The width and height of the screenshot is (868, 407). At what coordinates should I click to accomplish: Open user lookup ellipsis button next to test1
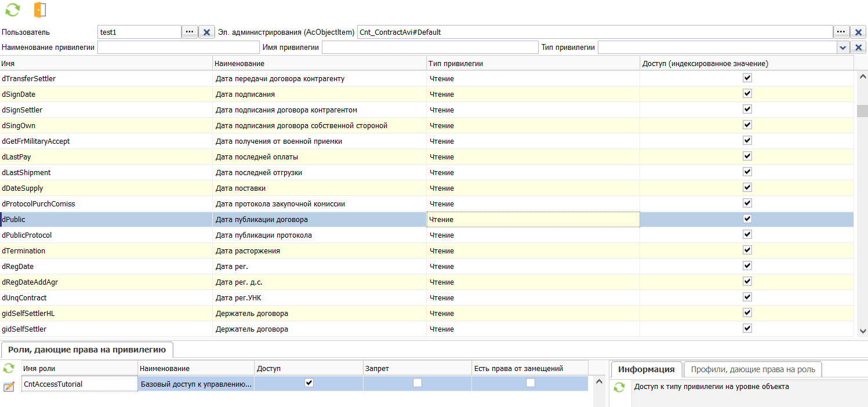pos(190,32)
